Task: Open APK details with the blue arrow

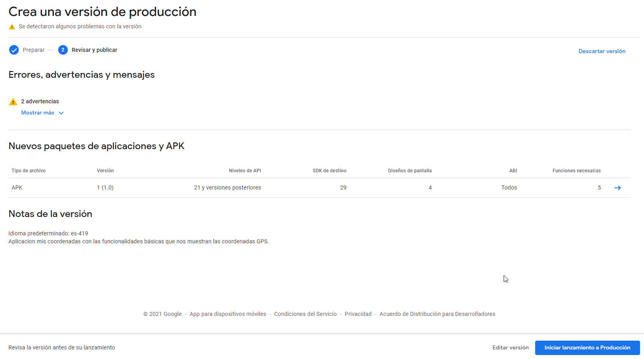Action: 618,188
